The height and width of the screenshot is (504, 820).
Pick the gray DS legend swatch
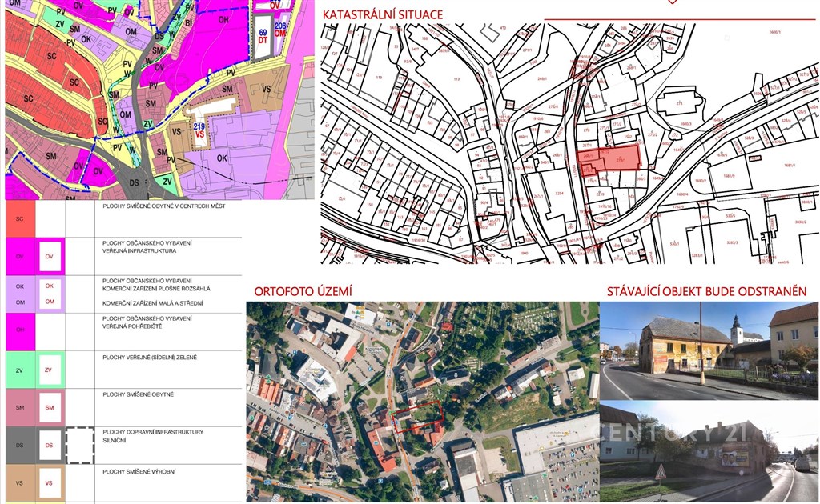[20, 445]
